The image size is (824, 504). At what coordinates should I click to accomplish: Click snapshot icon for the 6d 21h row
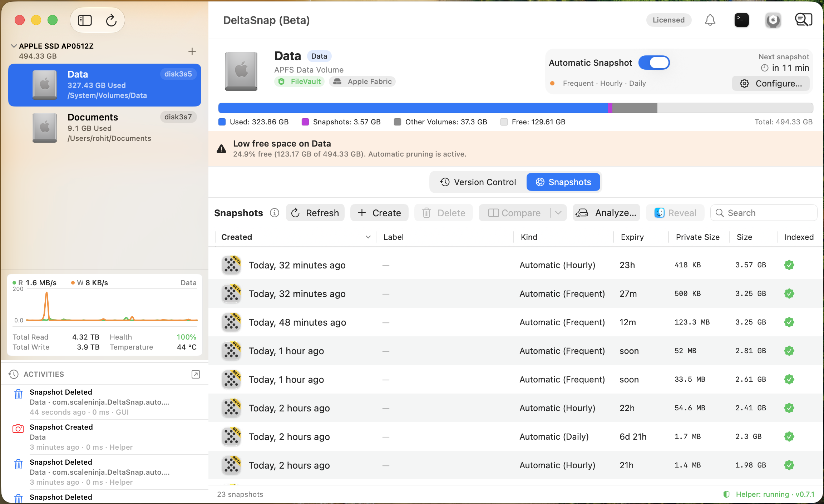[x=231, y=436]
